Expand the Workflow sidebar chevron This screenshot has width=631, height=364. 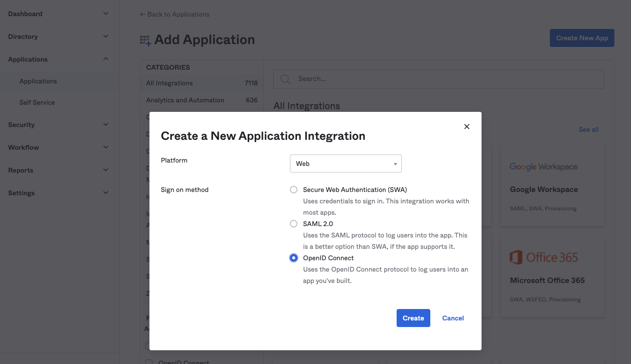click(x=106, y=147)
